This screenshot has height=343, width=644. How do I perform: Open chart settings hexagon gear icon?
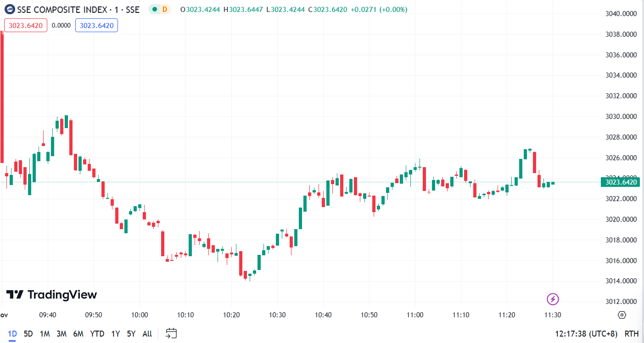pyautogui.click(x=622, y=315)
